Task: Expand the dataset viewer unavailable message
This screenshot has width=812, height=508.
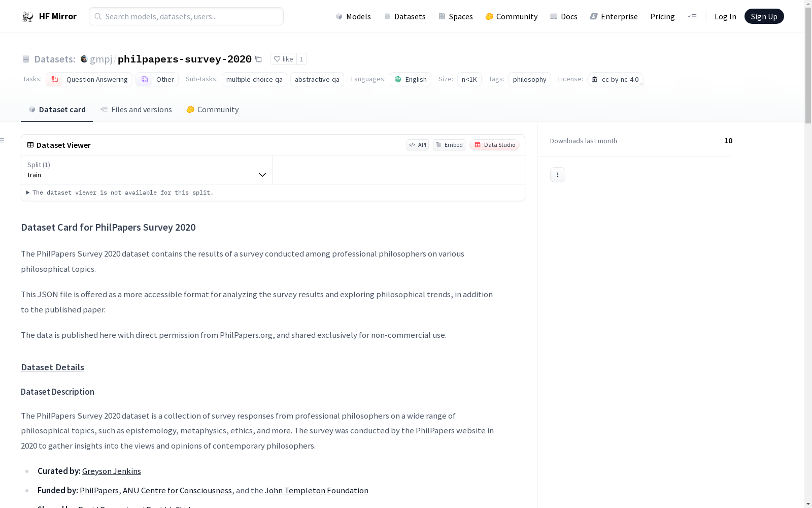Action: pos(120,193)
